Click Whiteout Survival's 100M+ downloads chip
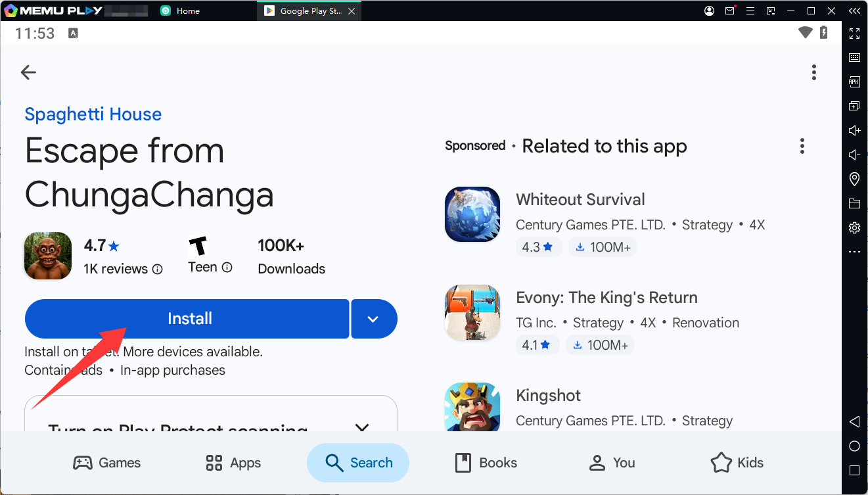The height and width of the screenshot is (495, 868). pyautogui.click(x=603, y=247)
